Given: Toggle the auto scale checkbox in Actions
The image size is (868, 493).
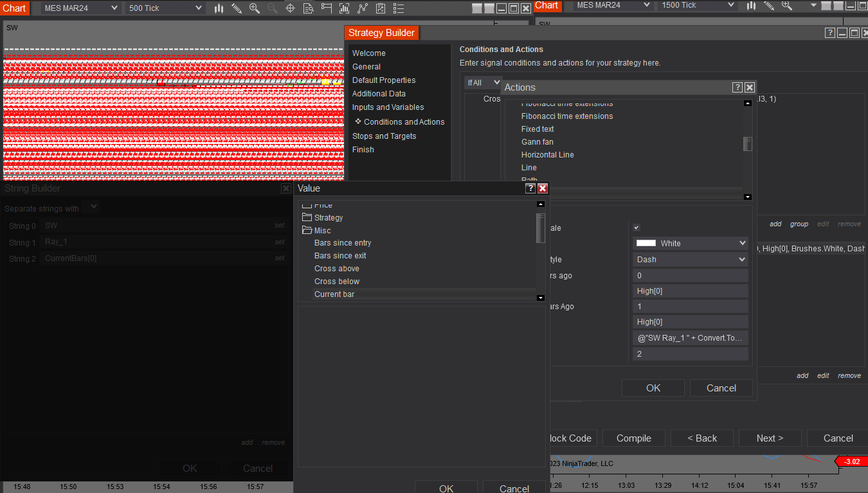Looking at the screenshot, I should click(x=637, y=228).
